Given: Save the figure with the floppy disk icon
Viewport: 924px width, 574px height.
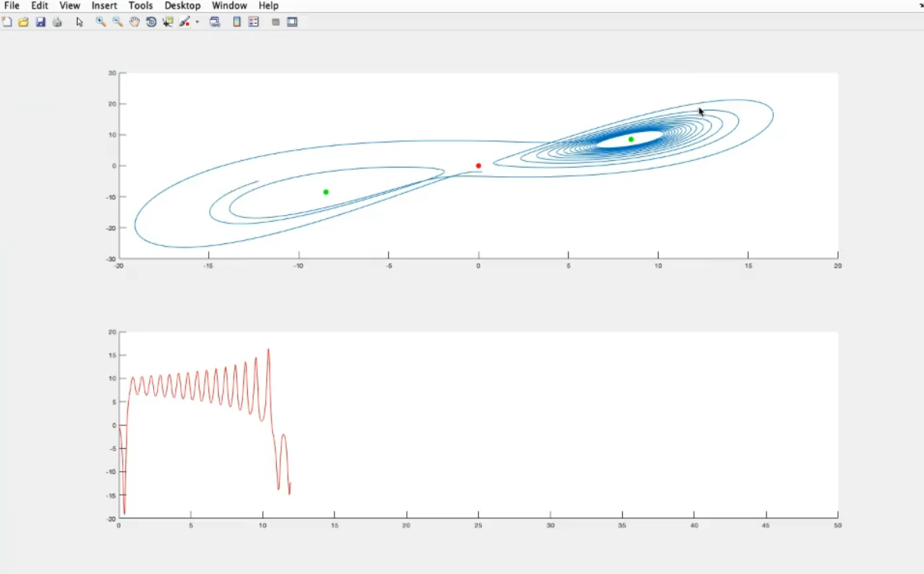Looking at the screenshot, I should point(40,22).
